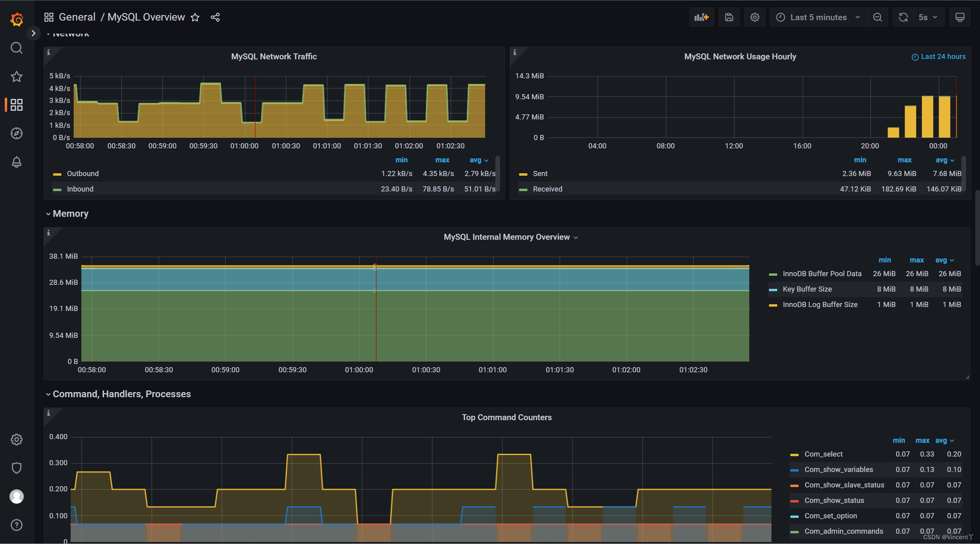
Task: Cycle view mode with monitor icon
Action: pos(960,17)
